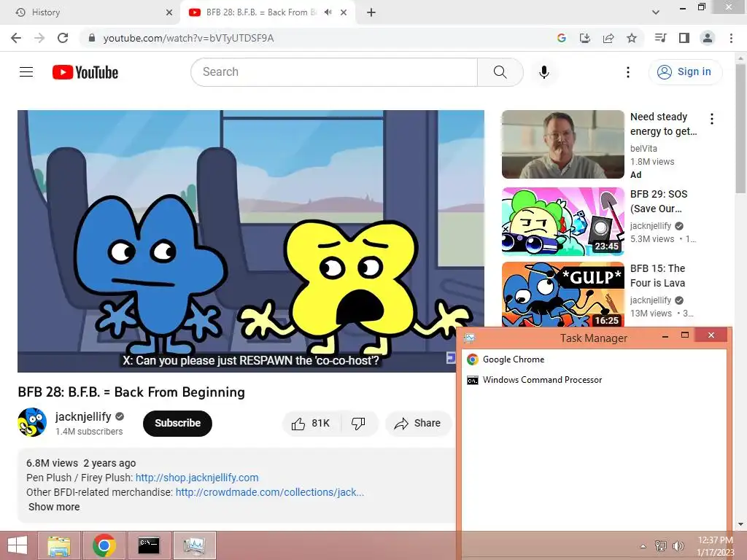Open shop.jacknjellify.com link
This screenshot has width=747, height=560.
[x=197, y=478]
